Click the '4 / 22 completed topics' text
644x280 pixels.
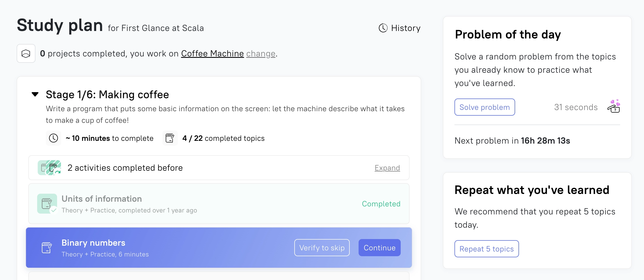click(223, 138)
